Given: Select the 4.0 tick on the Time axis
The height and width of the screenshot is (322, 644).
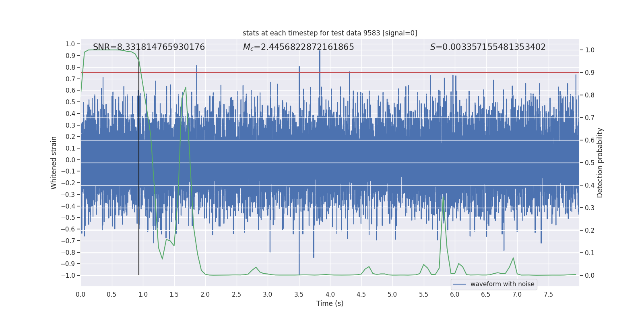Looking at the screenshot, I should pyautogui.click(x=330, y=294).
